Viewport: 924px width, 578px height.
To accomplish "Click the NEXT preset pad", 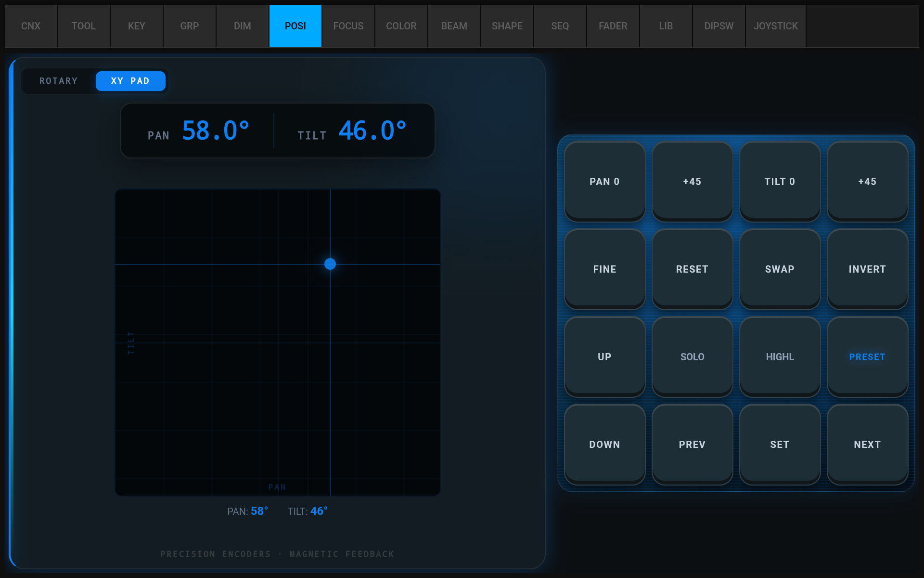I will click(867, 444).
